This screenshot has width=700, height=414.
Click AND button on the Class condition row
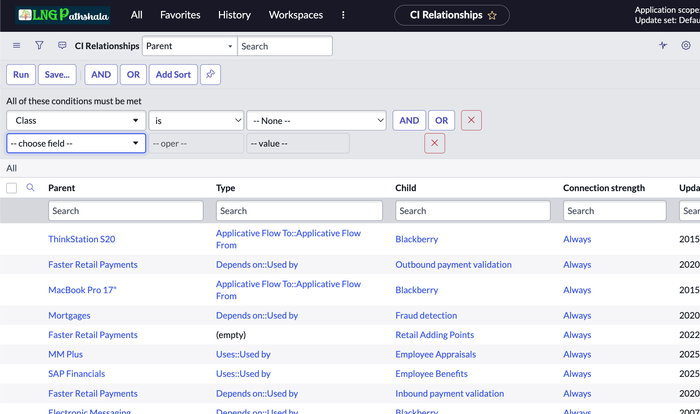pos(409,121)
